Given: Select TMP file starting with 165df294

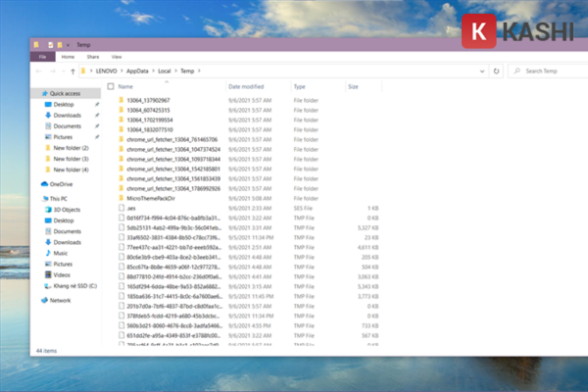Looking at the screenshot, I should click(x=173, y=286).
